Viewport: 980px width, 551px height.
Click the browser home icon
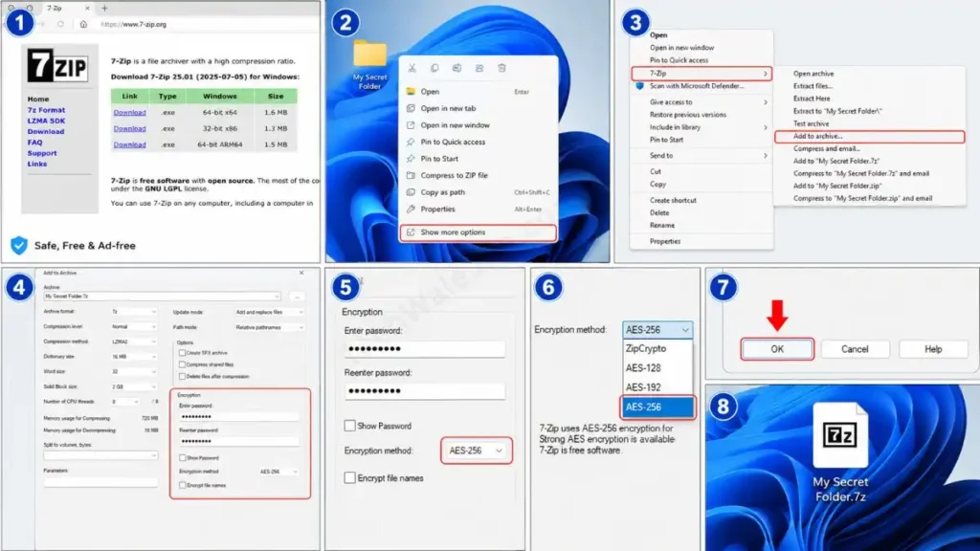[83, 24]
